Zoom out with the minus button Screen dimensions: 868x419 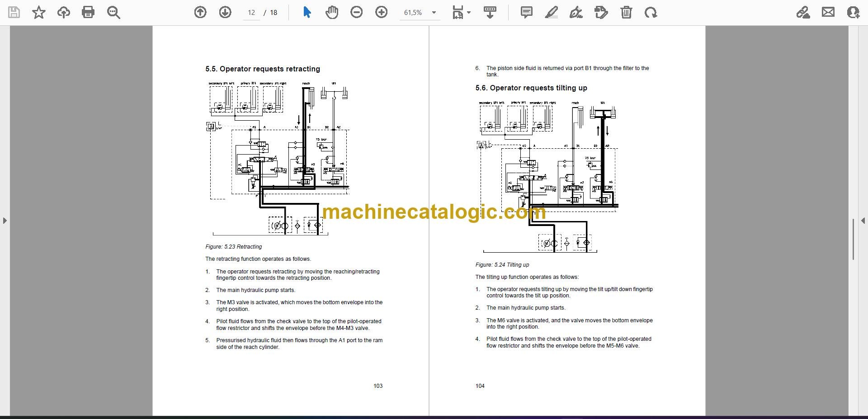(357, 12)
